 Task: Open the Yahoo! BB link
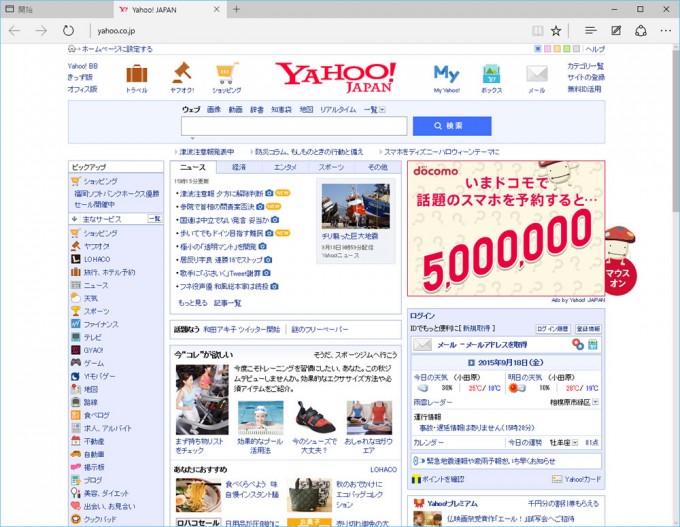(x=82, y=66)
